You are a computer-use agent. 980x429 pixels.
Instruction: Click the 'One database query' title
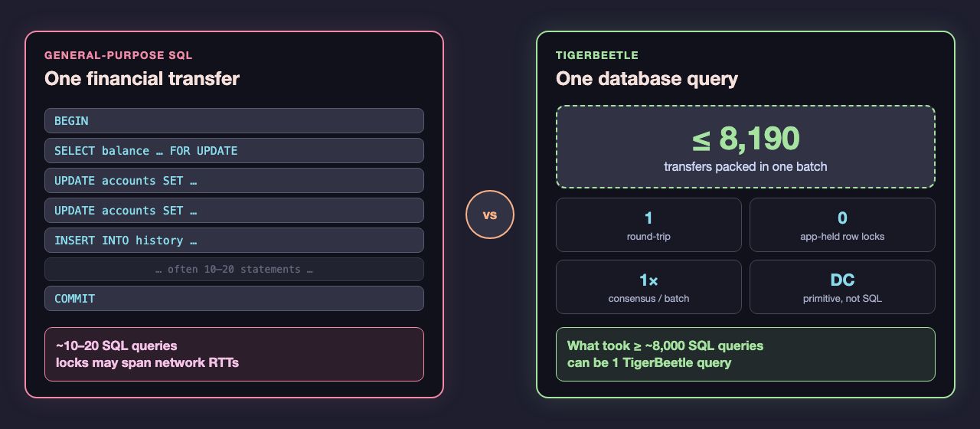pos(647,78)
